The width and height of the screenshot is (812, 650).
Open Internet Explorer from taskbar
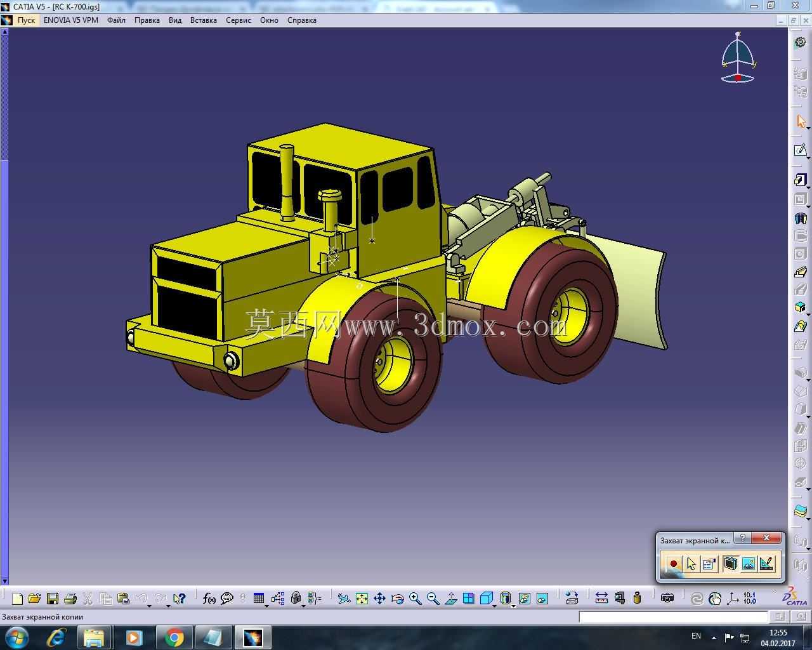pos(56,637)
